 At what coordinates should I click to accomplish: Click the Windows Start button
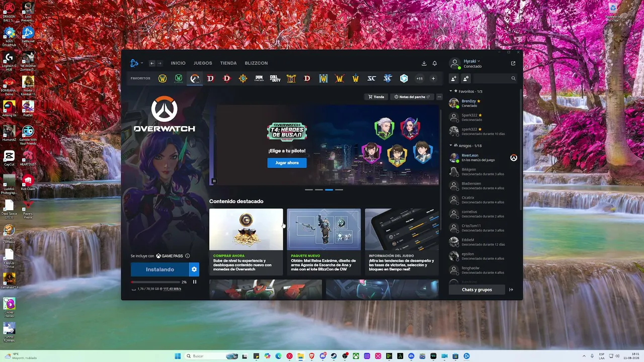[x=177, y=356]
